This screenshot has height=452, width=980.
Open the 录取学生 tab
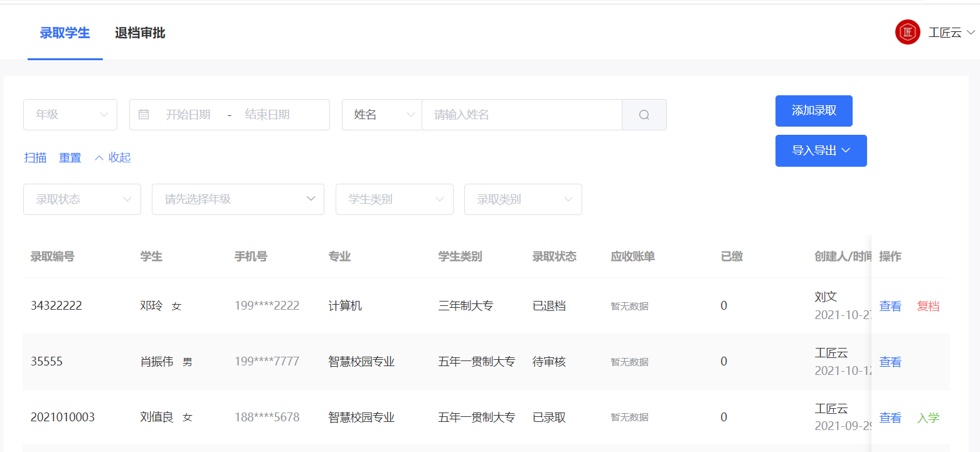[65, 32]
